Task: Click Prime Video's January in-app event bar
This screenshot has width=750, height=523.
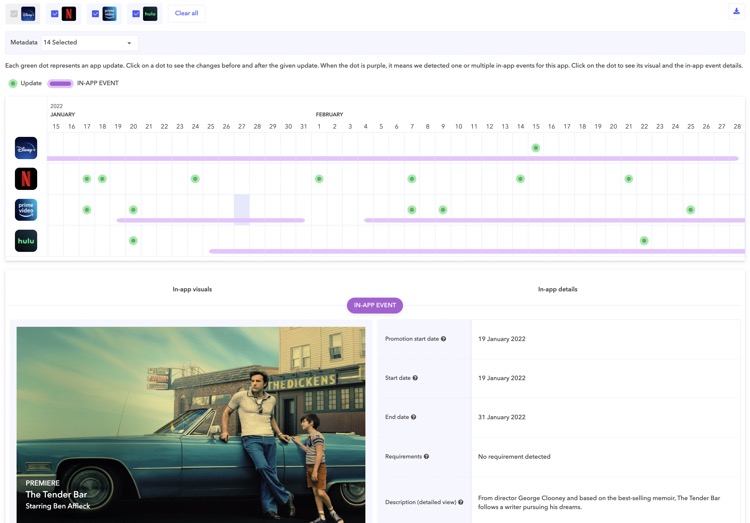Action: (x=211, y=220)
